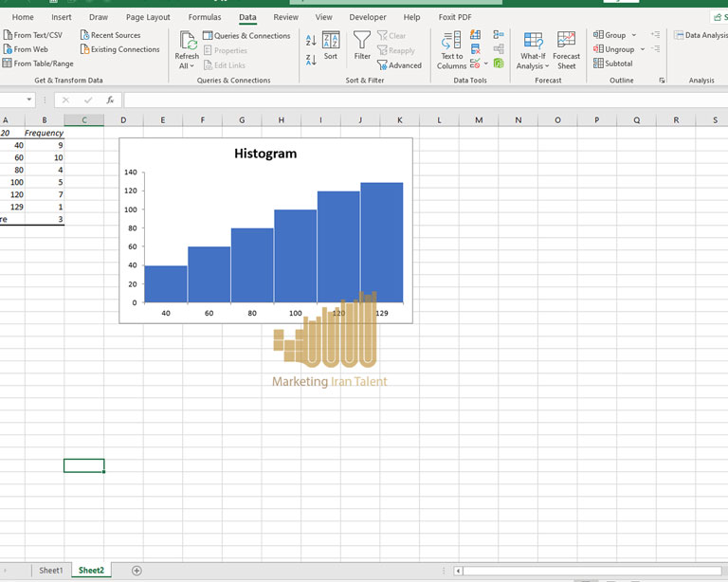Click the formula bar input field
This screenshot has height=582, width=728.
pos(417,100)
